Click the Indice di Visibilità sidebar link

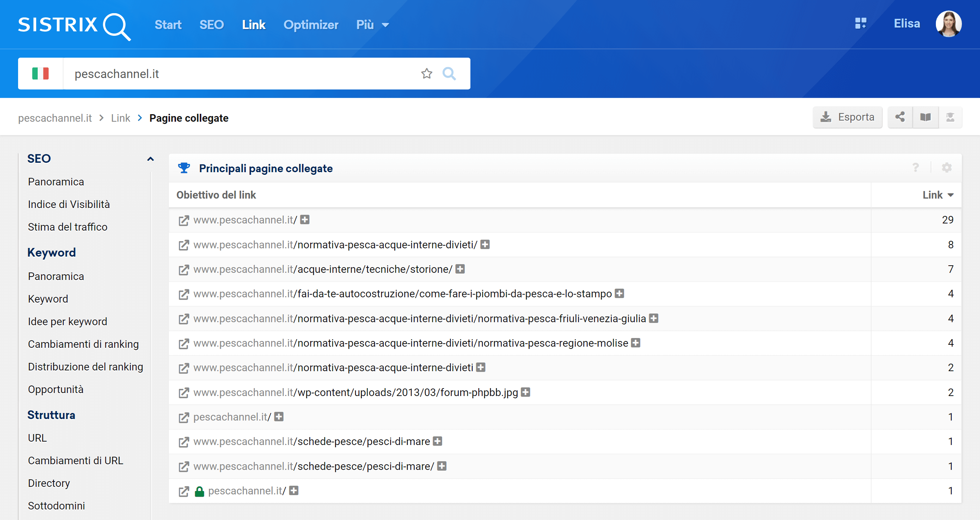(69, 205)
